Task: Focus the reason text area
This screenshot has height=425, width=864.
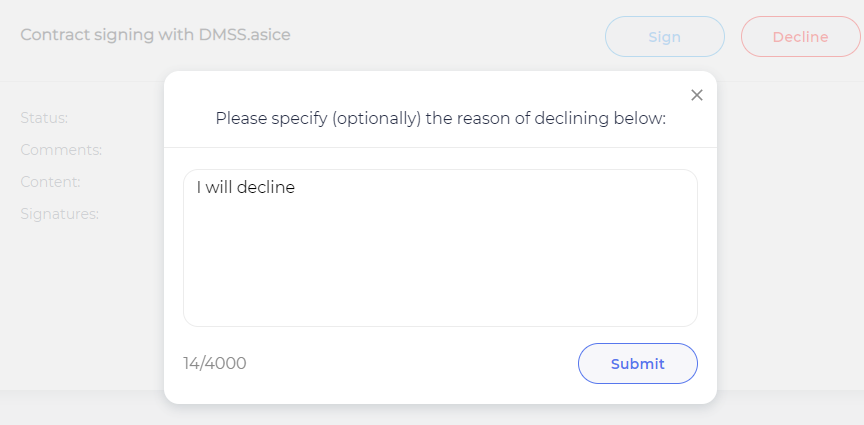Action: point(440,248)
